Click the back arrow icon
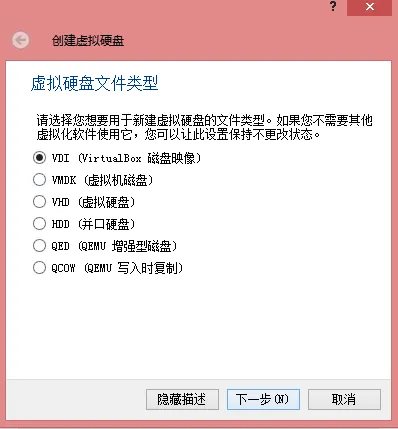 coord(21,41)
